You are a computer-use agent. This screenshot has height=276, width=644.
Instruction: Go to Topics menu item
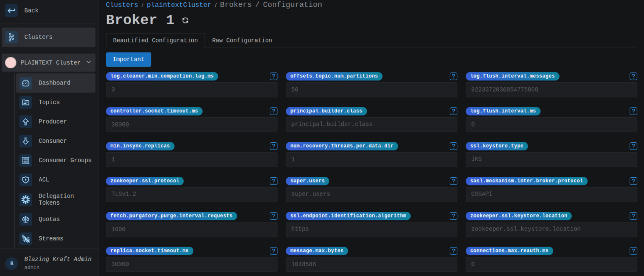coord(56,102)
